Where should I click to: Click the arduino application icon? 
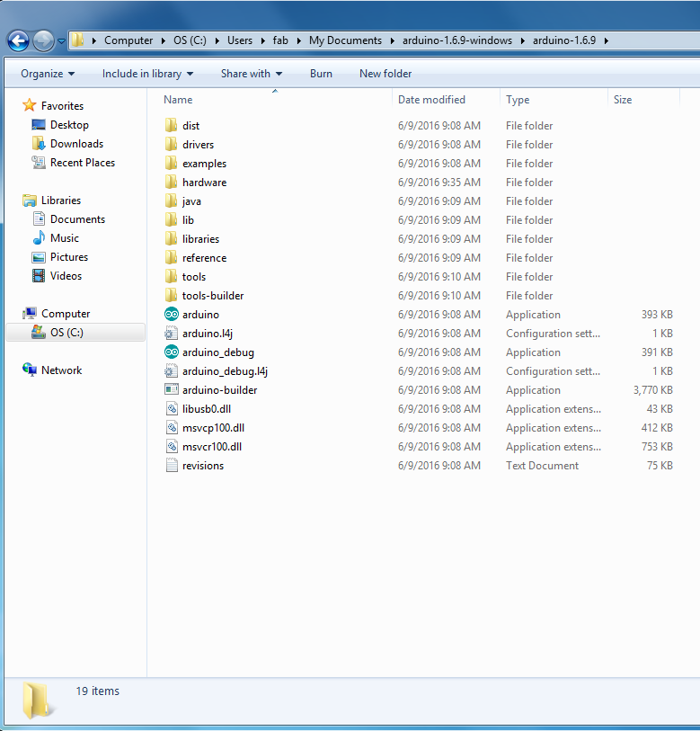pyautogui.click(x=171, y=314)
